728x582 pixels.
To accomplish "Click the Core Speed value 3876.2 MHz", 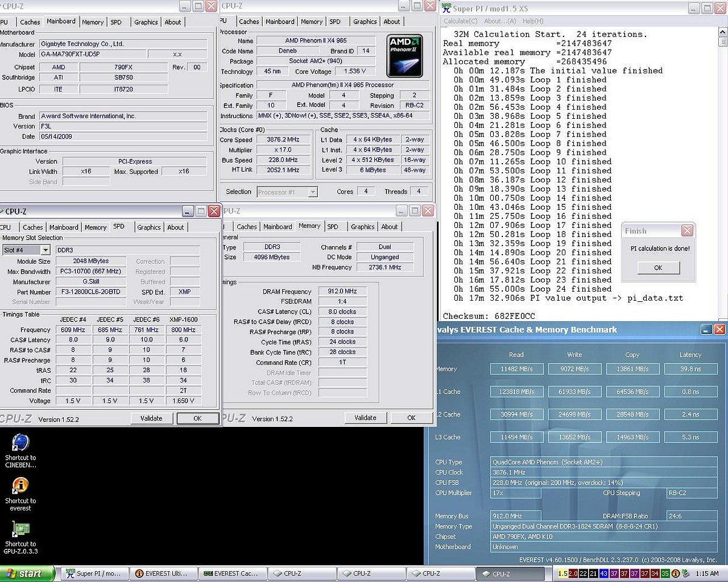I will [x=285, y=139].
